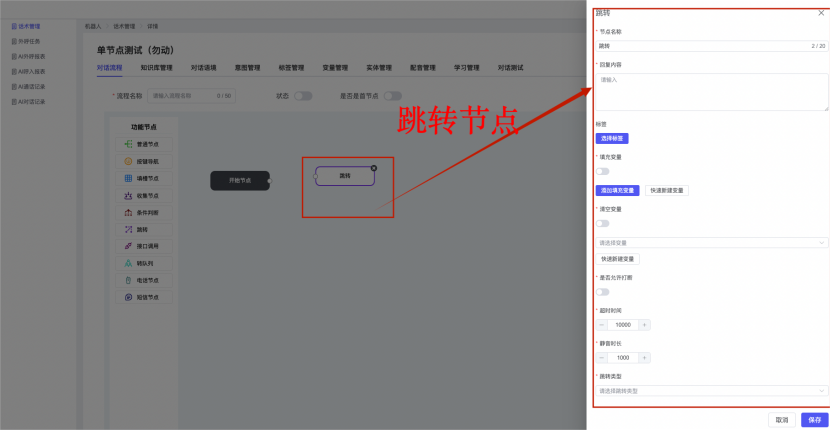Decrease 静音时长 with the minus button
The width and height of the screenshot is (830, 430).
pos(601,358)
